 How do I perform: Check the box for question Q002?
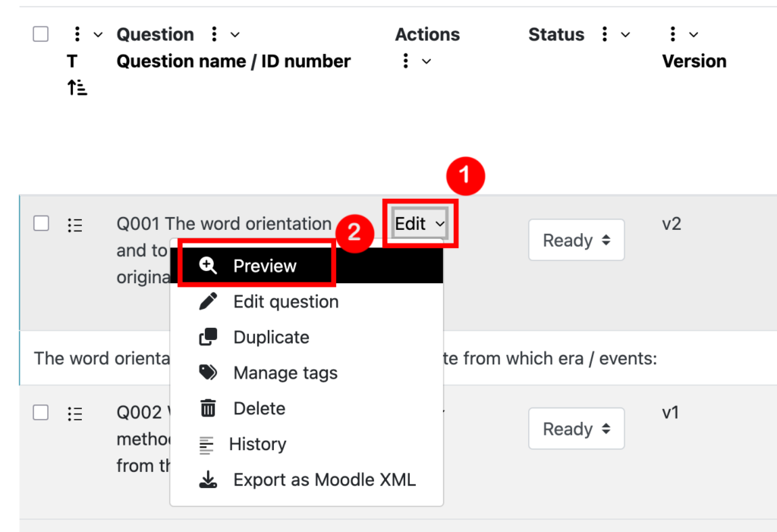tap(41, 412)
